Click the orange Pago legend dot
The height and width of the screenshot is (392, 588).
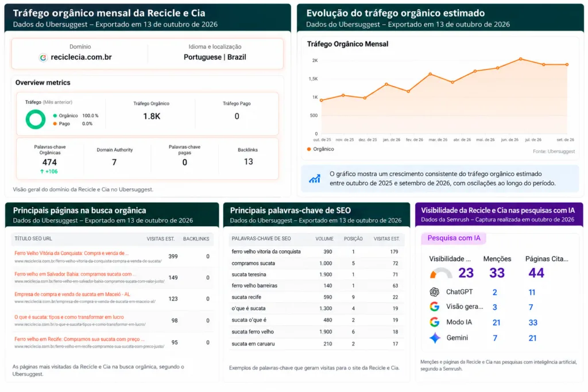click(x=55, y=123)
